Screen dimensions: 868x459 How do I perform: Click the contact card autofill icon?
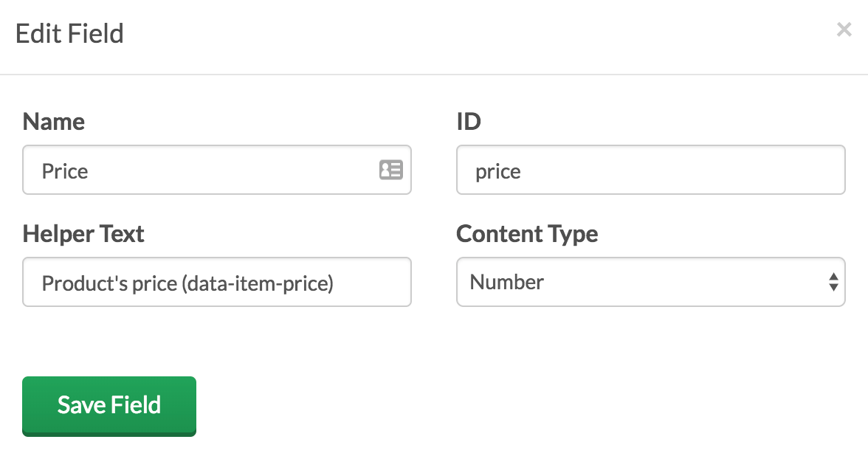[390, 170]
